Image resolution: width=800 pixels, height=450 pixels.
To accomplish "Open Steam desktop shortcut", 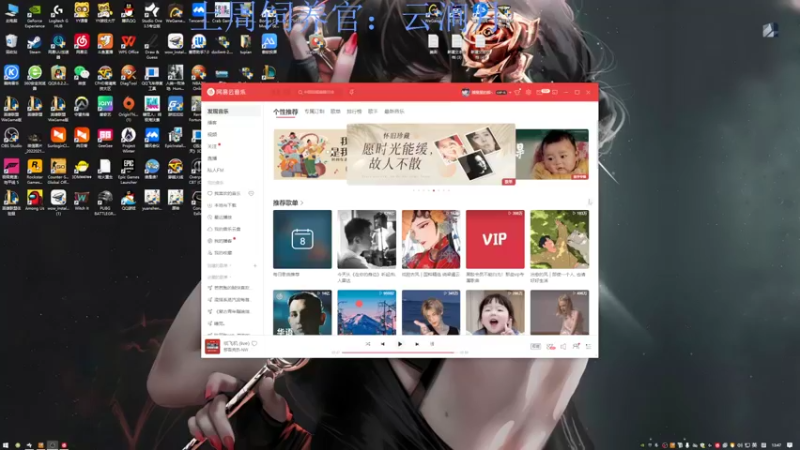I will click(35, 44).
